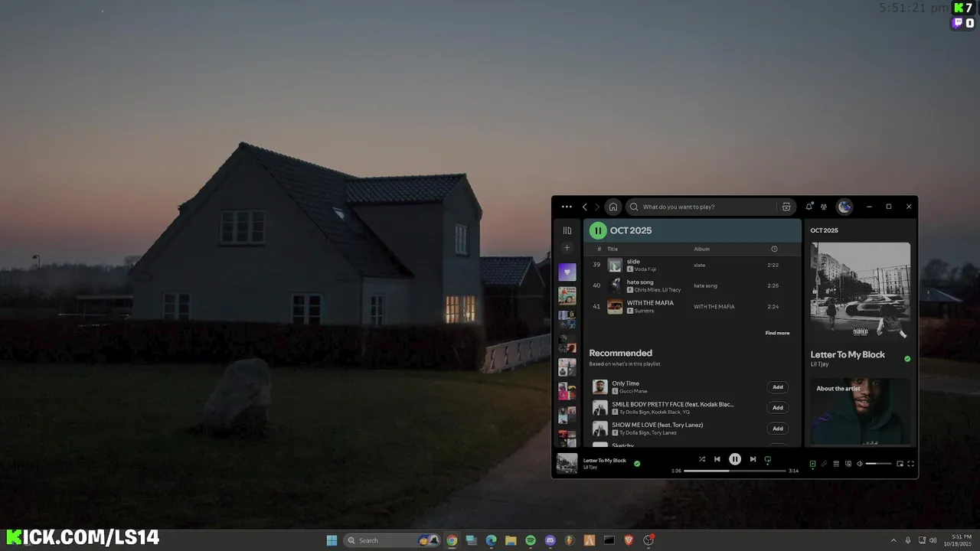Open the notifications bell
Viewport: 980px width, 551px height.
[809, 207]
